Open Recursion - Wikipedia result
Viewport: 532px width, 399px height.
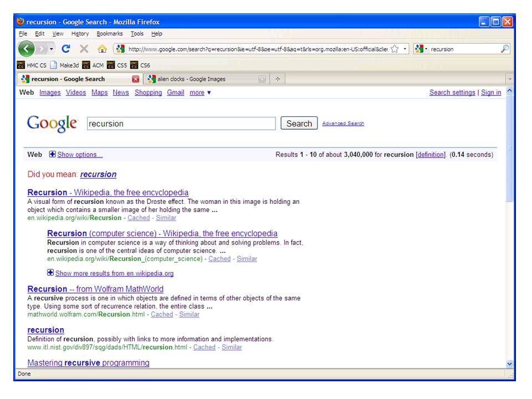(x=108, y=192)
